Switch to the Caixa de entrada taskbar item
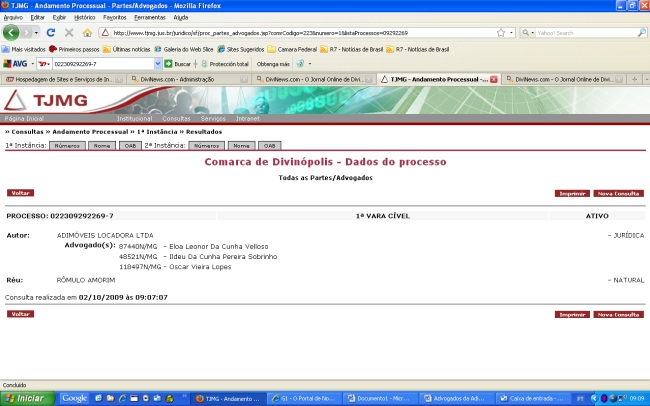This screenshot has width=650, height=406. [x=533, y=399]
